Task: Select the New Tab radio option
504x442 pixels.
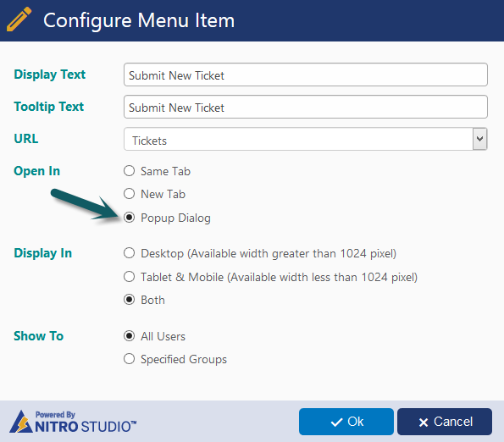Action: tap(130, 194)
